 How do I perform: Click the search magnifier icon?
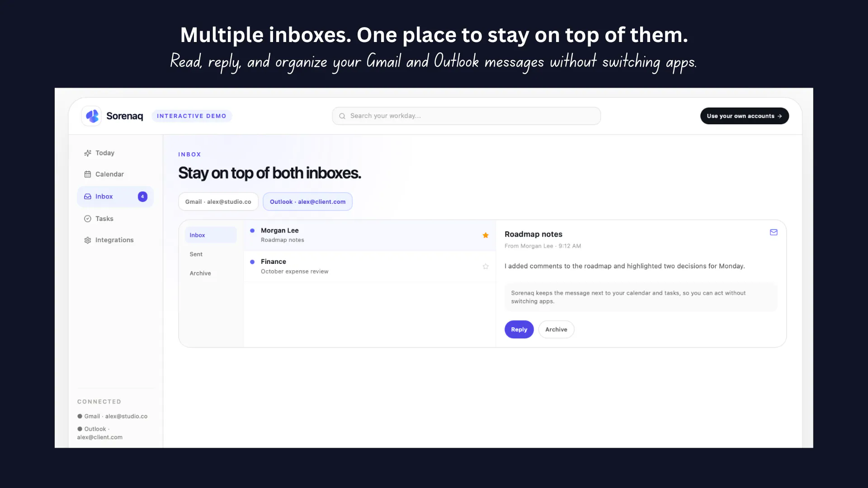pyautogui.click(x=342, y=116)
